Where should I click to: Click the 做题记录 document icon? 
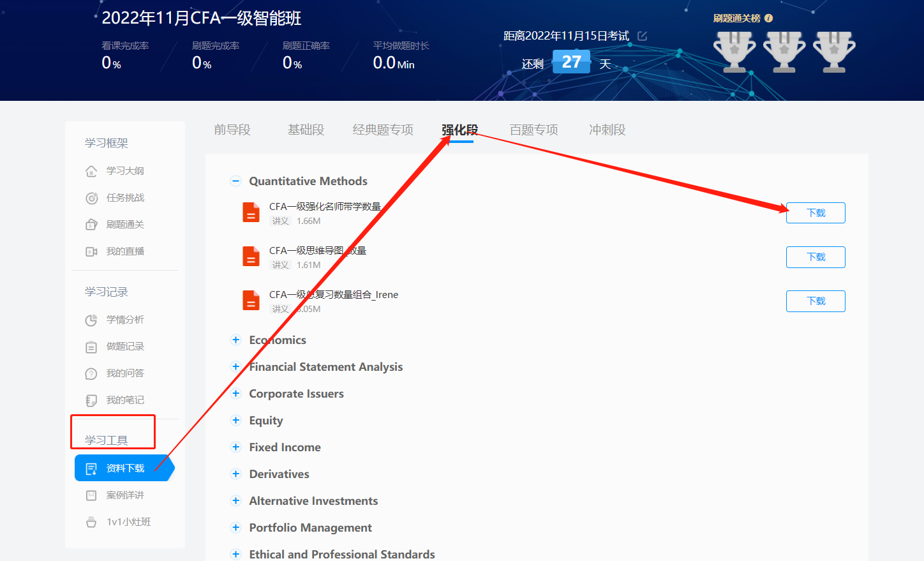point(91,347)
